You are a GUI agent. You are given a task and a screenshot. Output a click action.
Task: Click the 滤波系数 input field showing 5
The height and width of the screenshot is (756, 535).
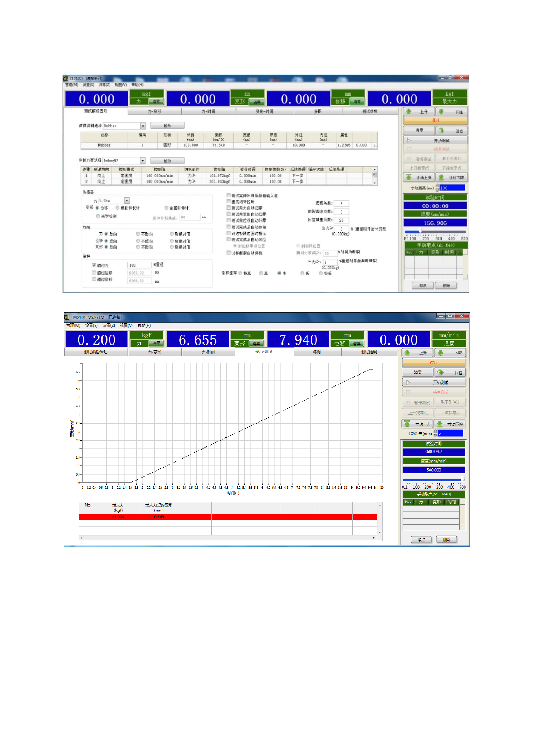tap(342, 203)
